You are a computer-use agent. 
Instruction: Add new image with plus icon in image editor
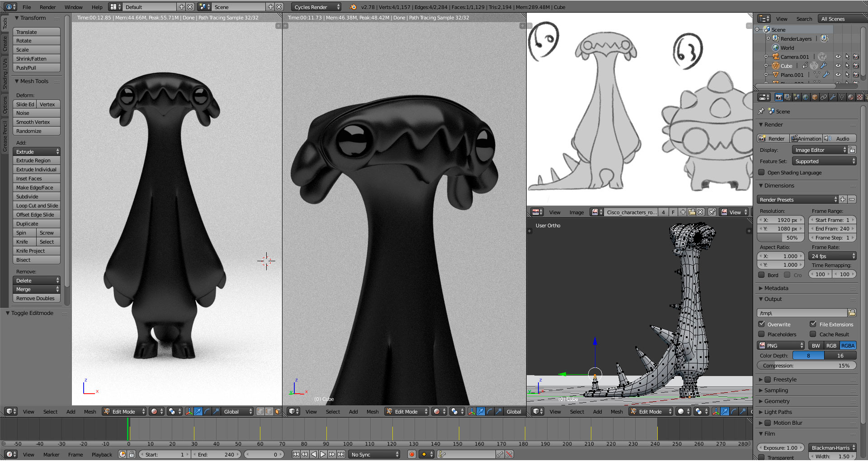683,212
